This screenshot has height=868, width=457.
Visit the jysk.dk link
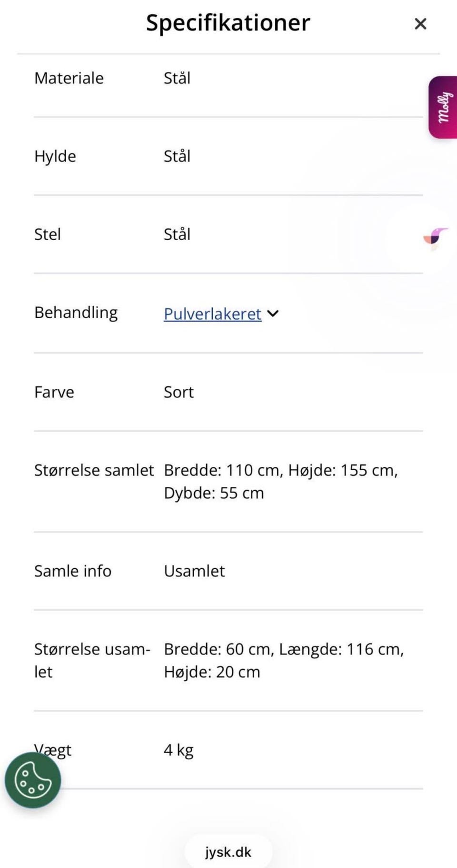(x=228, y=852)
